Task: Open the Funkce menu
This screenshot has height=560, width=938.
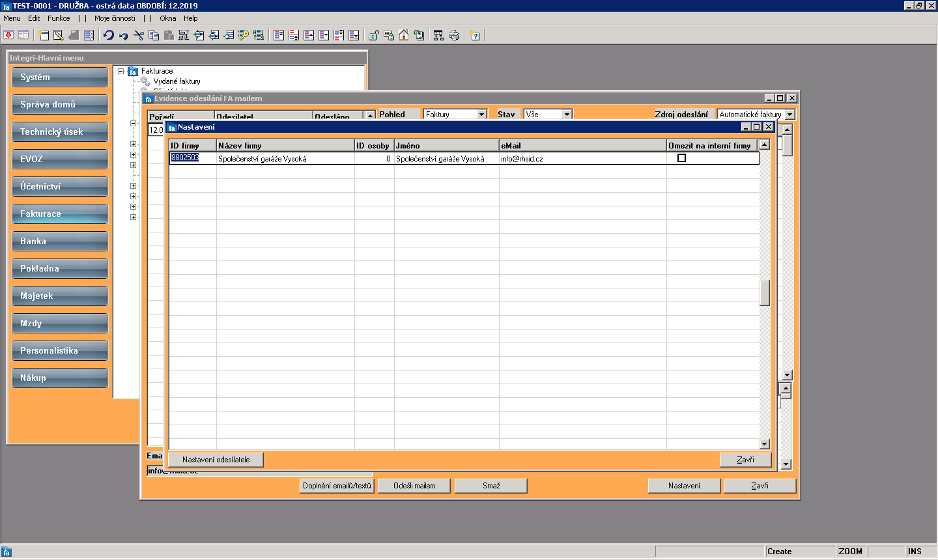Action: click(59, 18)
